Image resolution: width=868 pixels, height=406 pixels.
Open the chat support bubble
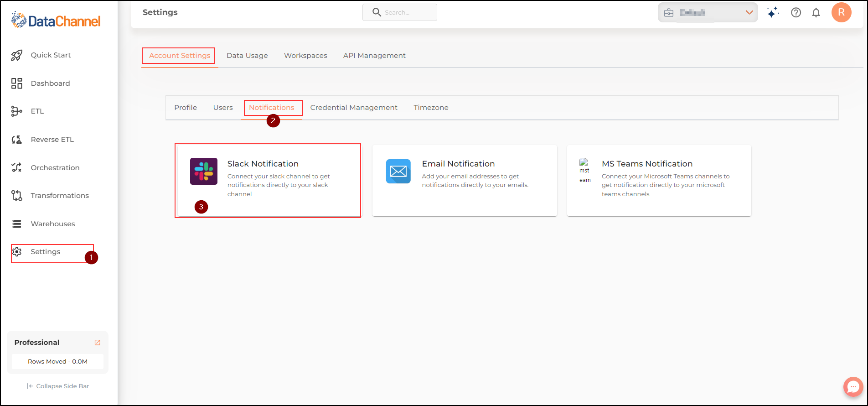pyautogui.click(x=853, y=387)
